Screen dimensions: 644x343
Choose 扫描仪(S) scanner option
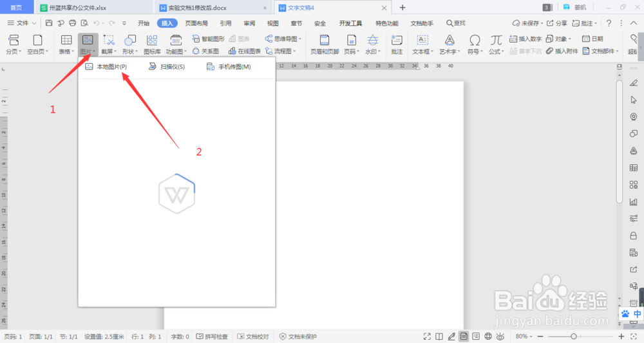(x=166, y=66)
